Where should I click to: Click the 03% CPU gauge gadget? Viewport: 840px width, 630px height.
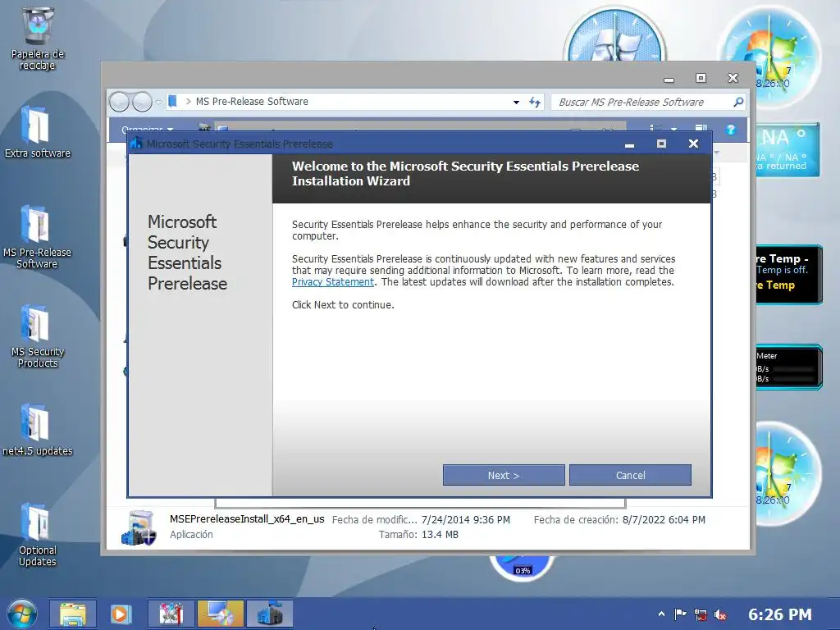pos(522,568)
